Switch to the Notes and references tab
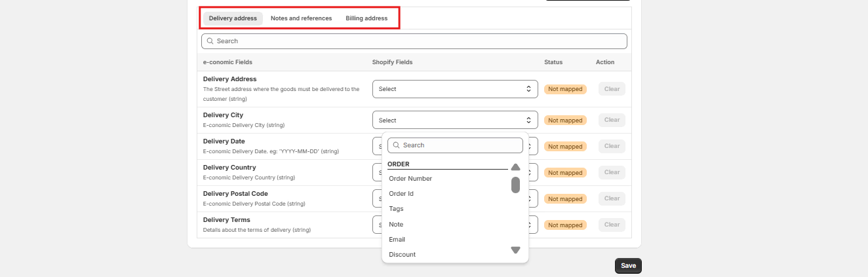The height and width of the screenshot is (277, 868). 301,18
